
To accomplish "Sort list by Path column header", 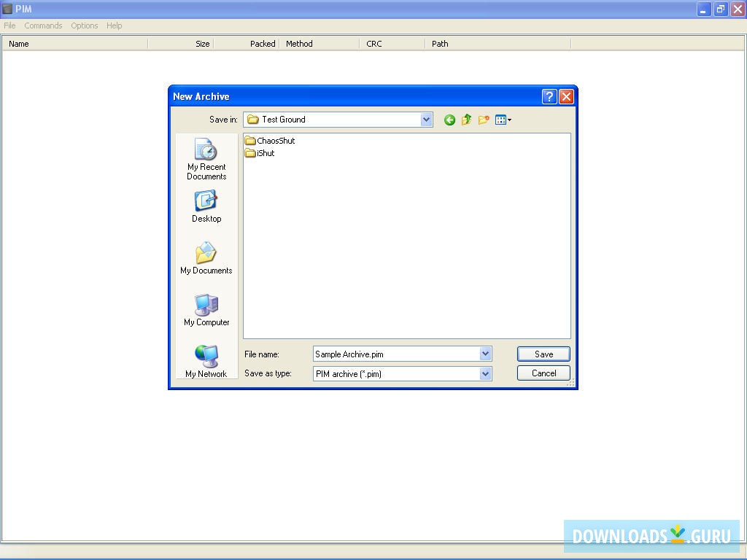I will pyautogui.click(x=498, y=44).
